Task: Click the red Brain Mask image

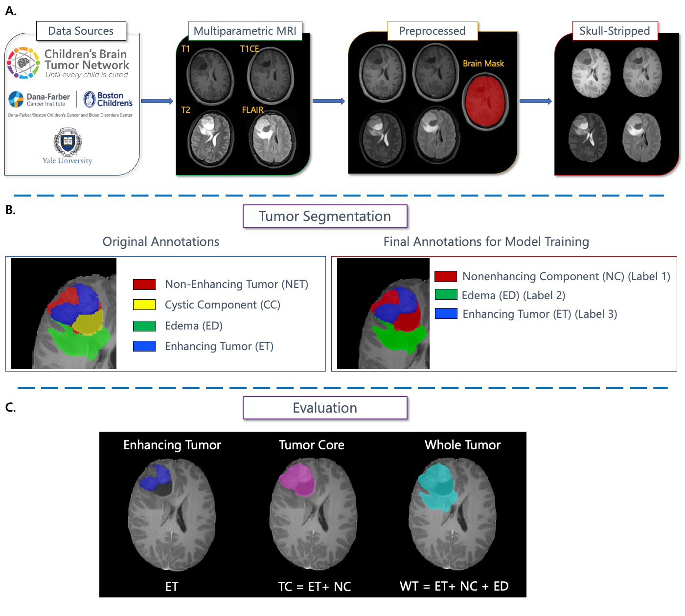Action: (x=485, y=102)
